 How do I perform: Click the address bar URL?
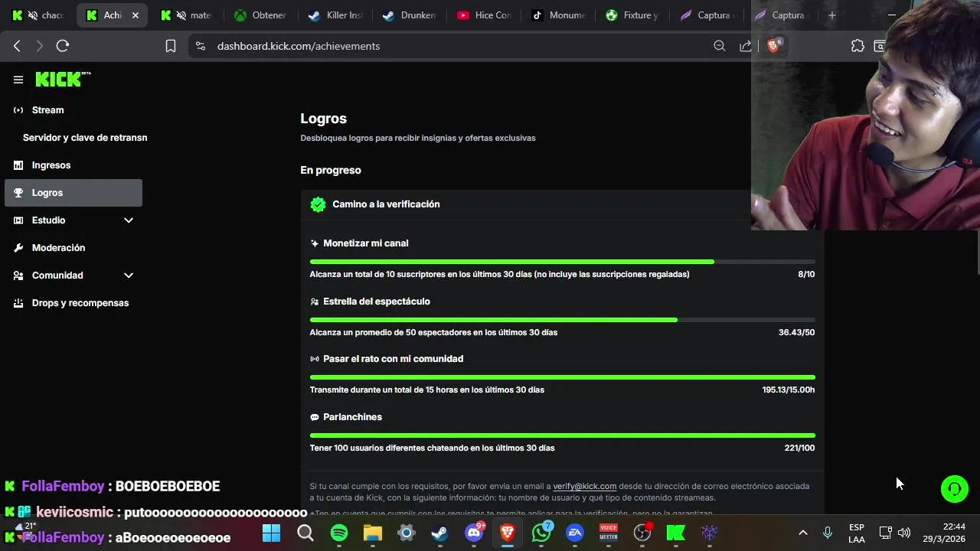tap(299, 46)
